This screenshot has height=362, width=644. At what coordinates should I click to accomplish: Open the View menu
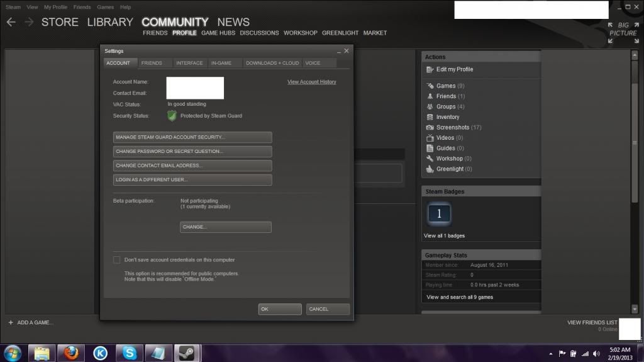tap(32, 7)
